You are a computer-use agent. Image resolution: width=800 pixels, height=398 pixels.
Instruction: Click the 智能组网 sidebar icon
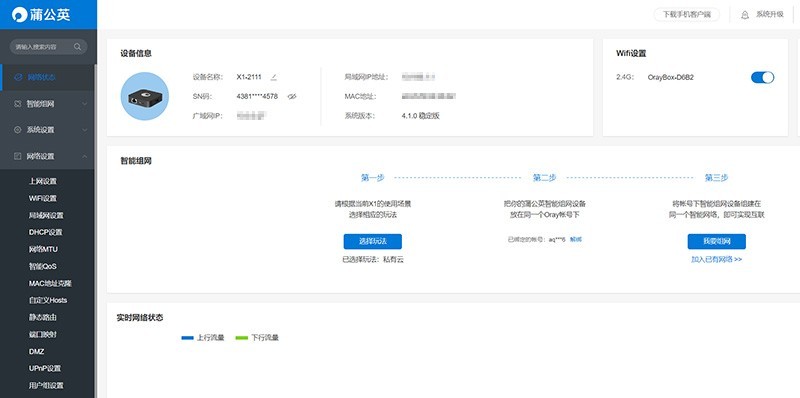point(18,104)
